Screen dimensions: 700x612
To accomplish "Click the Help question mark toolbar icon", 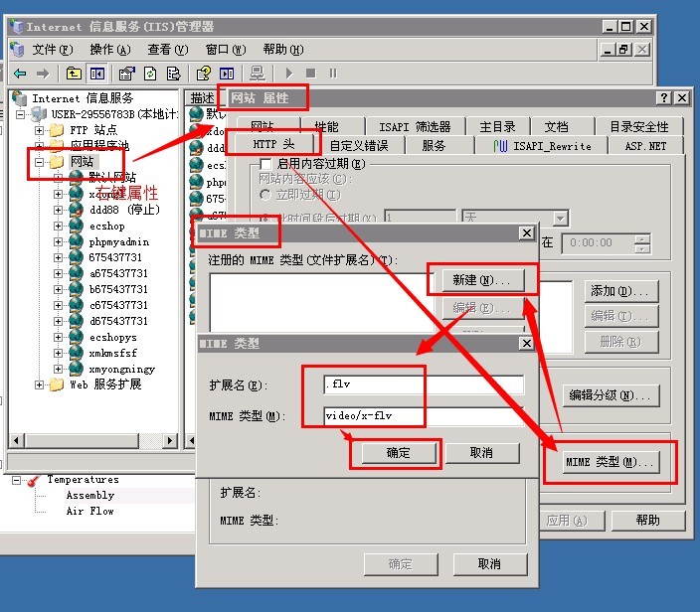I will tap(203, 73).
